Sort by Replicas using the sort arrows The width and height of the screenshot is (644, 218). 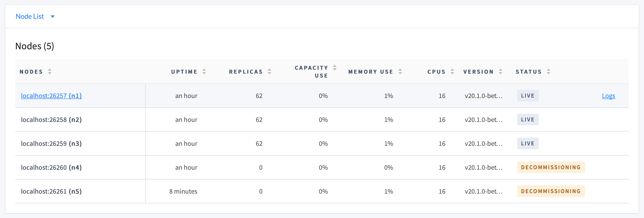tap(269, 72)
